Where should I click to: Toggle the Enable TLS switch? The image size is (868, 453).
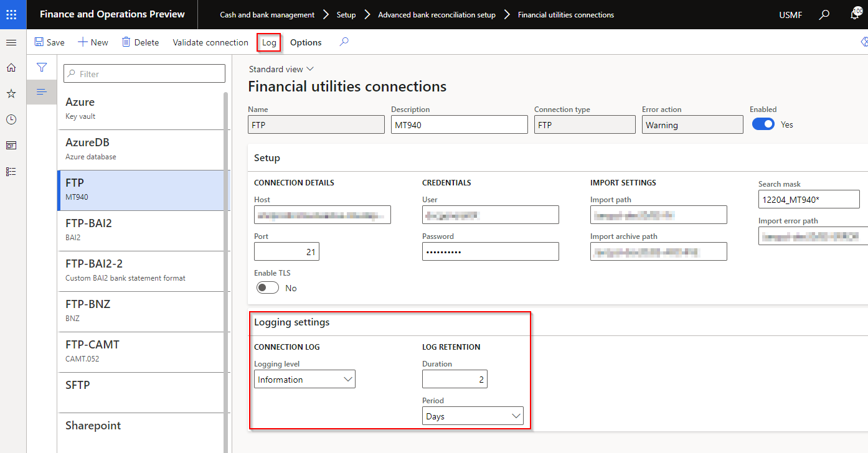(267, 288)
